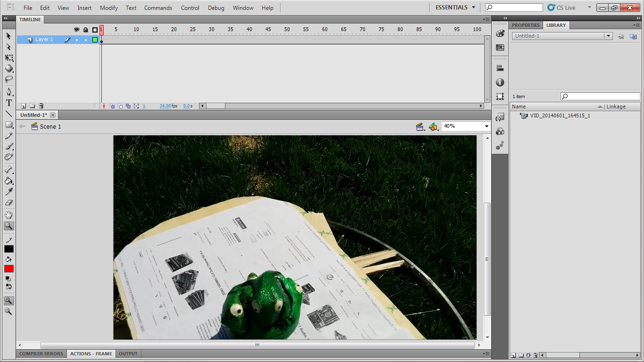The image size is (644, 362).
Task: Open the Color panel from the dock
Action: 500,34
